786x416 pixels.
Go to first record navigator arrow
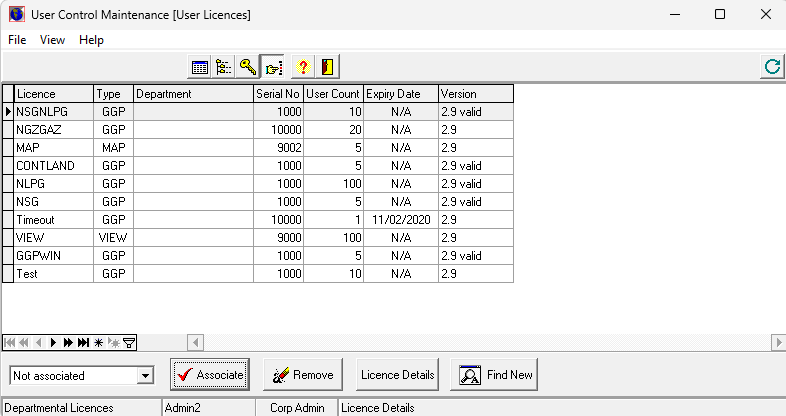(9, 343)
